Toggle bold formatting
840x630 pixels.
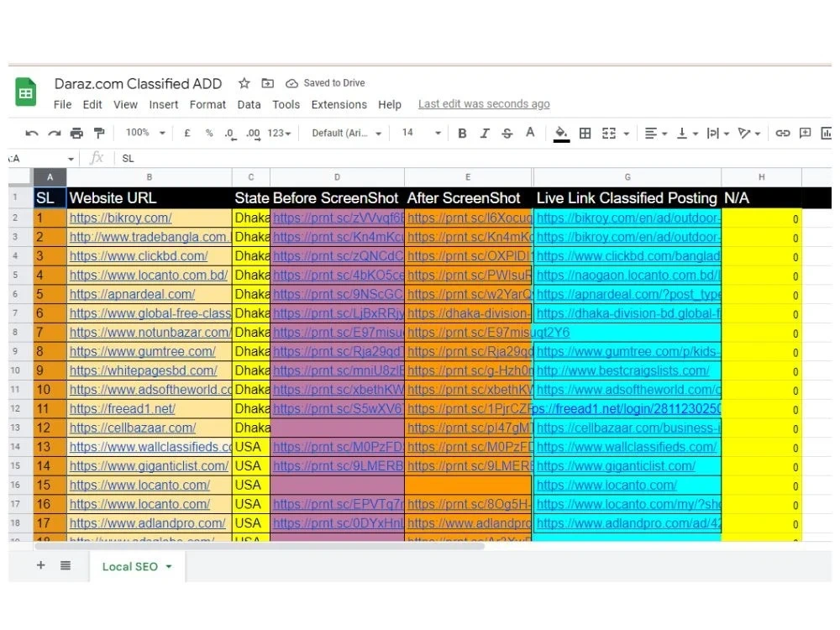point(462,134)
